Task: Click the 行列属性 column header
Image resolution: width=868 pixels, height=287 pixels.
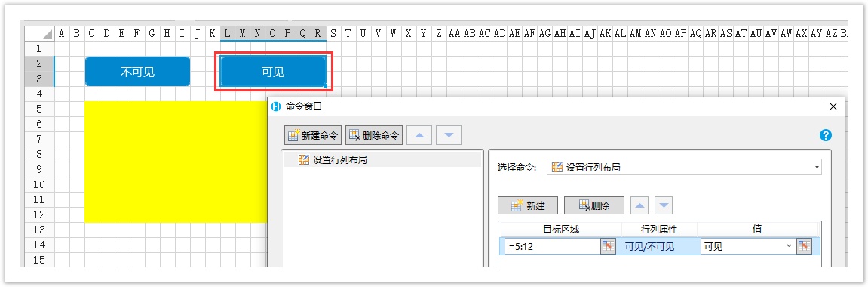Action: 659,229
